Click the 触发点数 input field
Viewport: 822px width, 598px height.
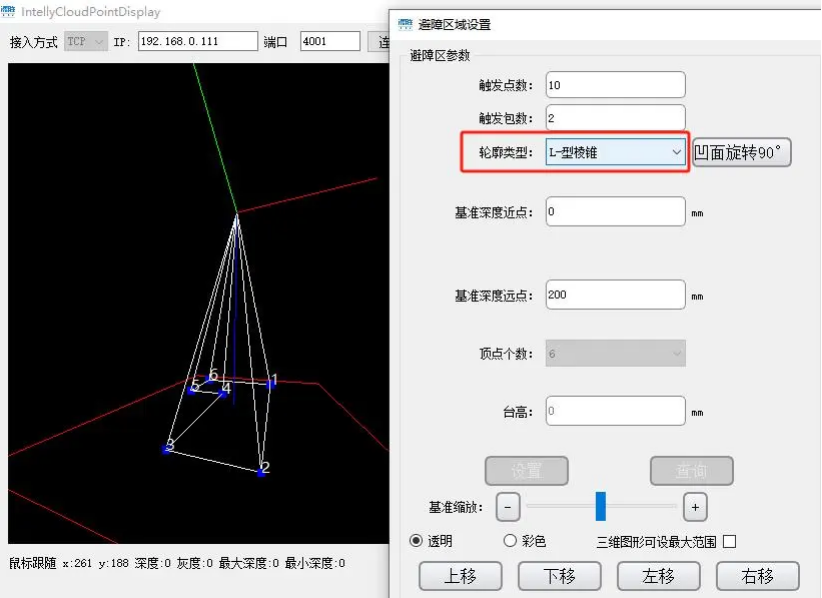[615, 85]
